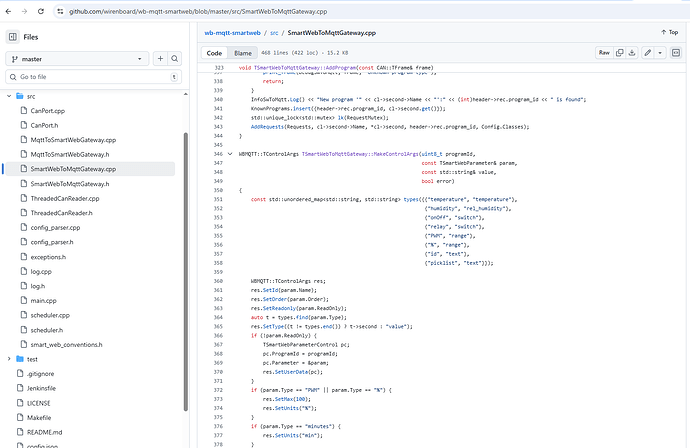Screen dimensions: 690x448
Task: Switch to the Blame tab
Action: coord(243,53)
